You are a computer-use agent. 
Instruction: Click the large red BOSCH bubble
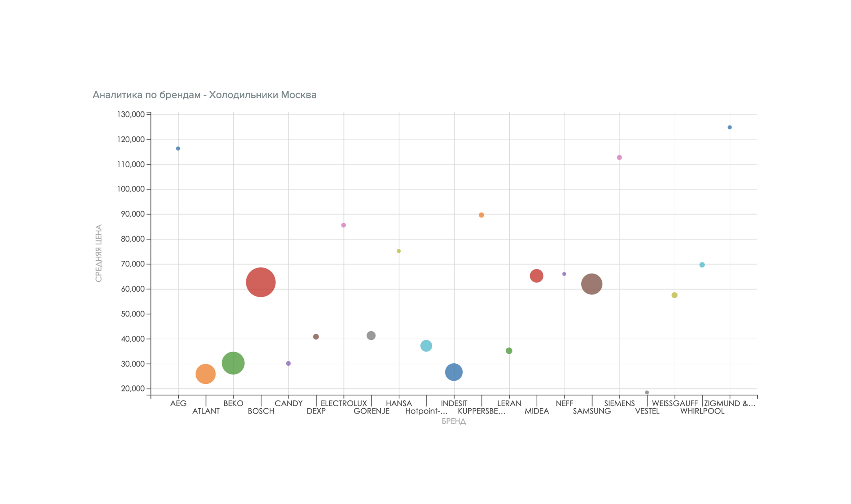(x=260, y=282)
